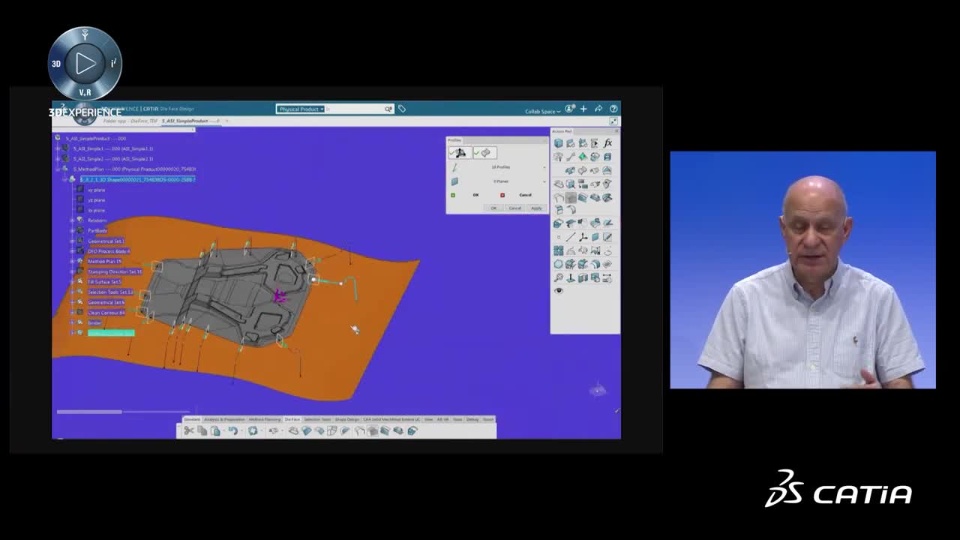Click the green diamond icon in Action Pad

[x=583, y=157]
